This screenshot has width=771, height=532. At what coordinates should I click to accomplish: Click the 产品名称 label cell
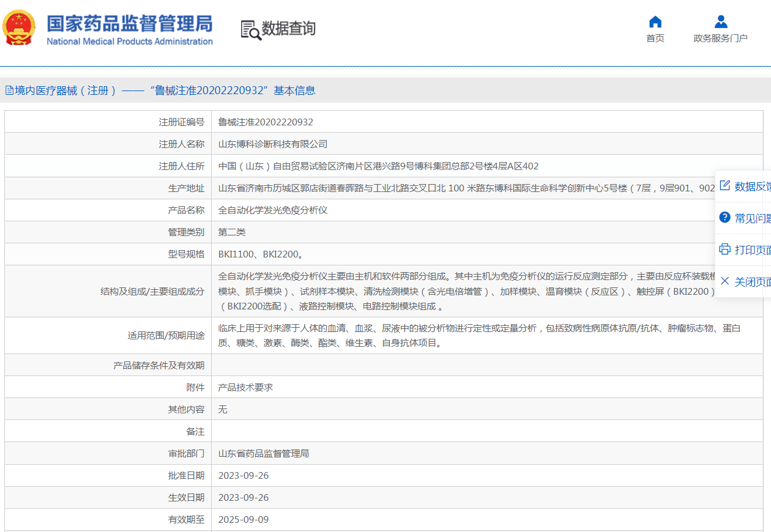[x=108, y=210]
